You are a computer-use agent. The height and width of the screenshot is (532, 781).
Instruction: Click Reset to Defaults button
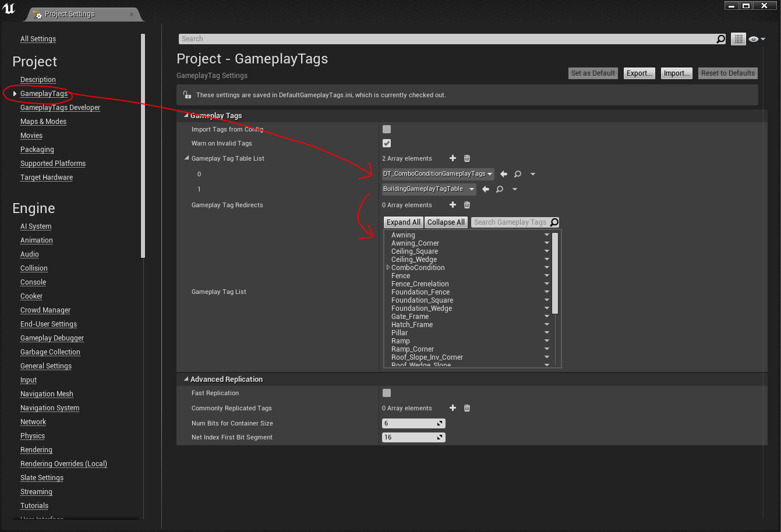(x=727, y=73)
